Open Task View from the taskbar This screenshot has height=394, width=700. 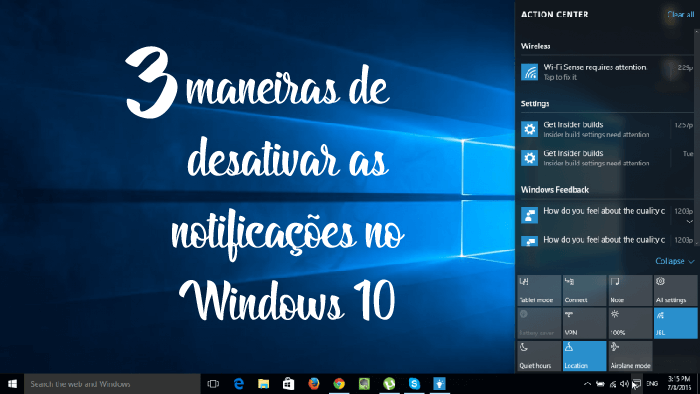(x=213, y=384)
